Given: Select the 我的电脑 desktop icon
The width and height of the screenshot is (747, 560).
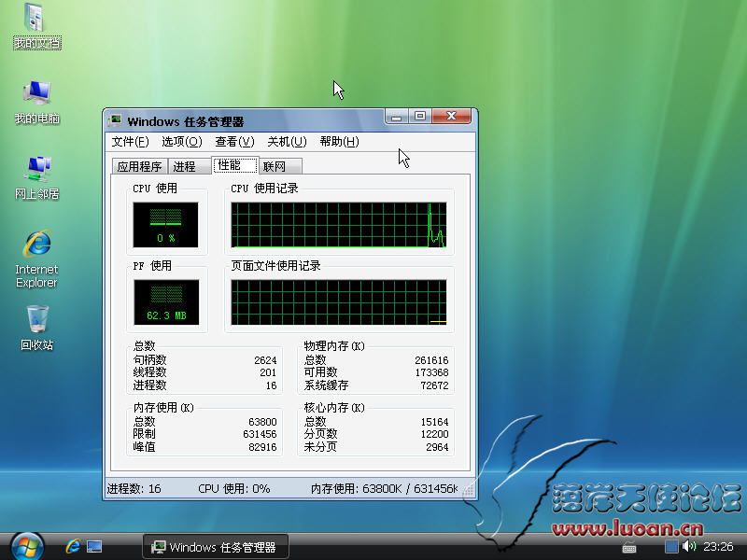Looking at the screenshot, I should [x=36, y=103].
